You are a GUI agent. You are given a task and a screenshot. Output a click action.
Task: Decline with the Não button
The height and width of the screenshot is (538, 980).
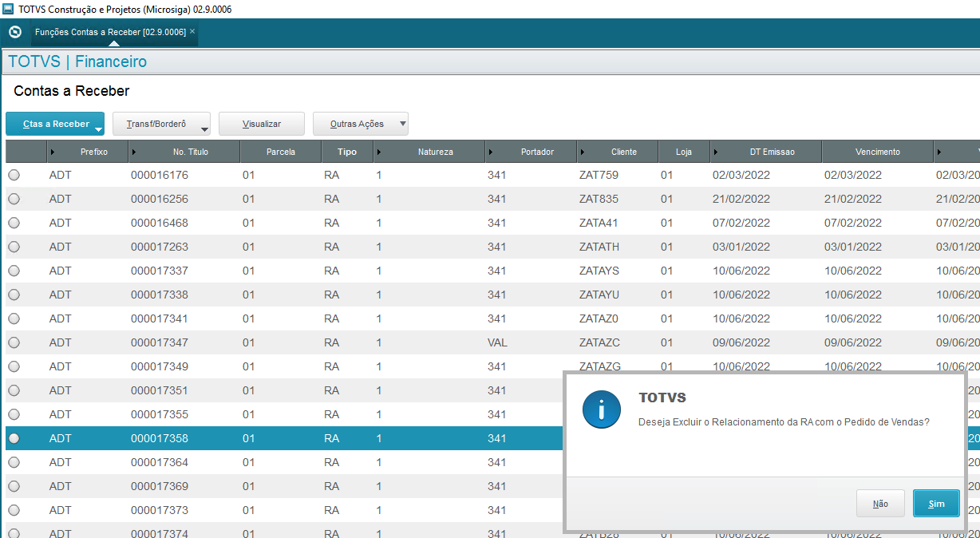tap(880, 504)
